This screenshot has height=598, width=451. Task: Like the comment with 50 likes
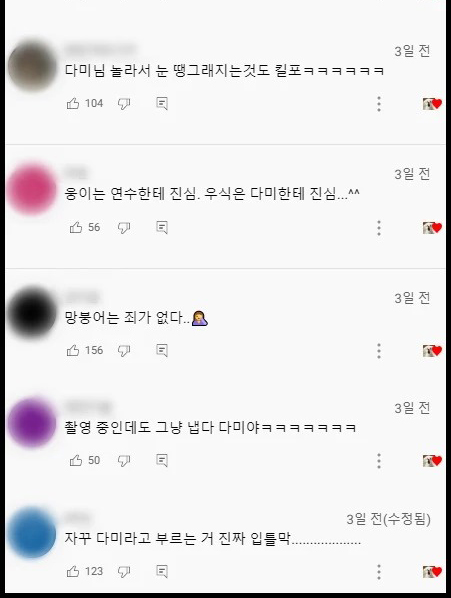point(76,460)
